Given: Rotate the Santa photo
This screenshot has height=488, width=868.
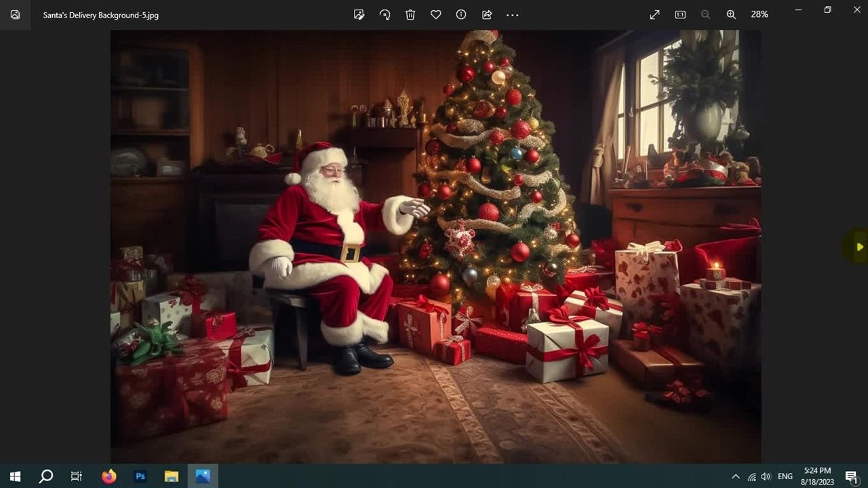Looking at the screenshot, I should (x=384, y=14).
